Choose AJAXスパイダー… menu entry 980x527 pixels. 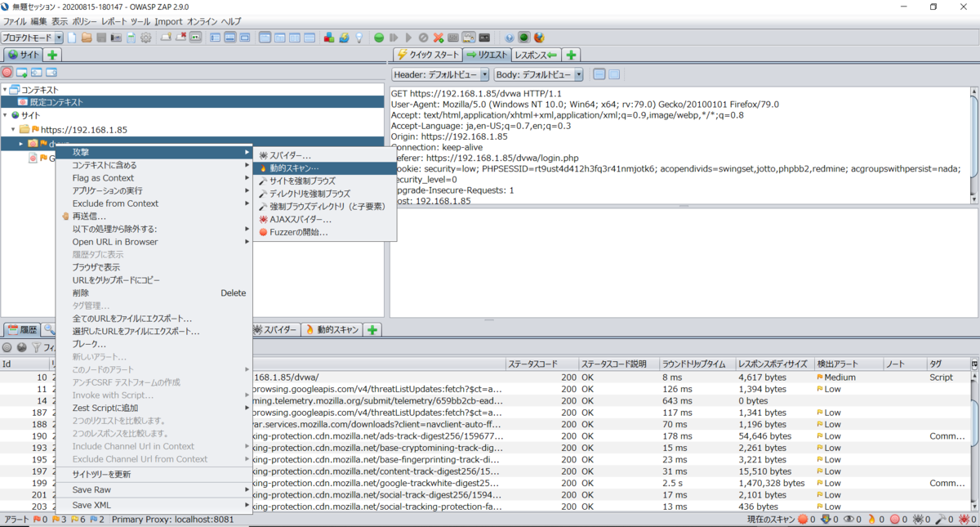325,219
